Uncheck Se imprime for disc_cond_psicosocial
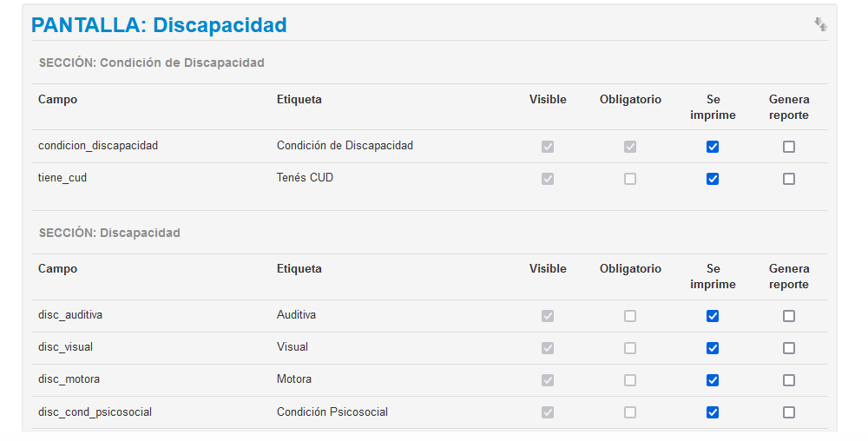Screen dimensions: 868x441 tap(713, 412)
